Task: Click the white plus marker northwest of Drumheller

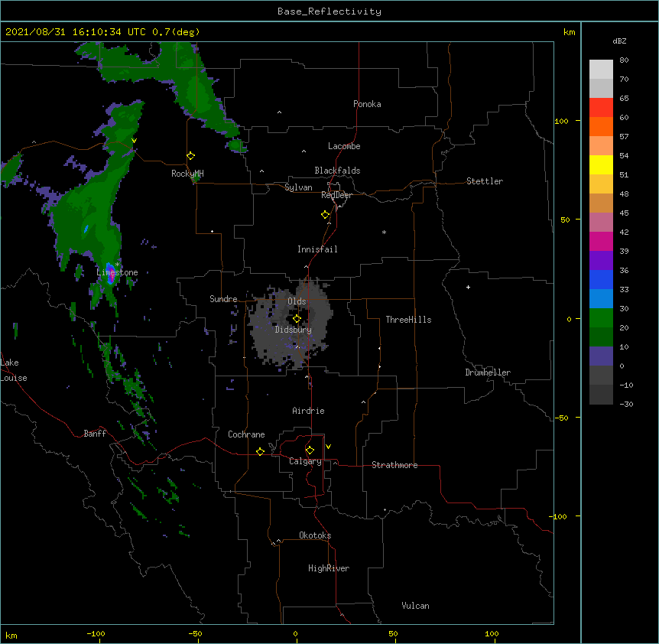Action: tap(468, 287)
